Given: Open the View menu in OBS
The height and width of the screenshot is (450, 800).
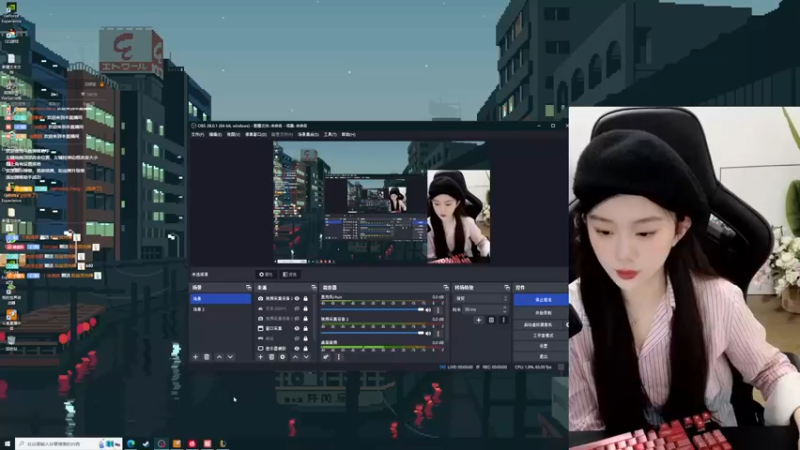Looking at the screenshot, I should click(x=233, y=135).
